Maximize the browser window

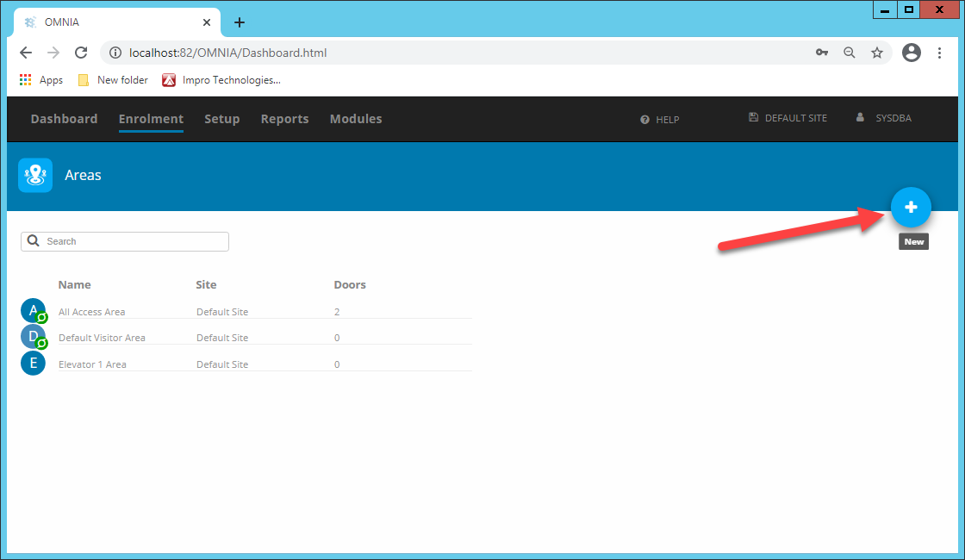pyautogui.click(x=908, y=9)
